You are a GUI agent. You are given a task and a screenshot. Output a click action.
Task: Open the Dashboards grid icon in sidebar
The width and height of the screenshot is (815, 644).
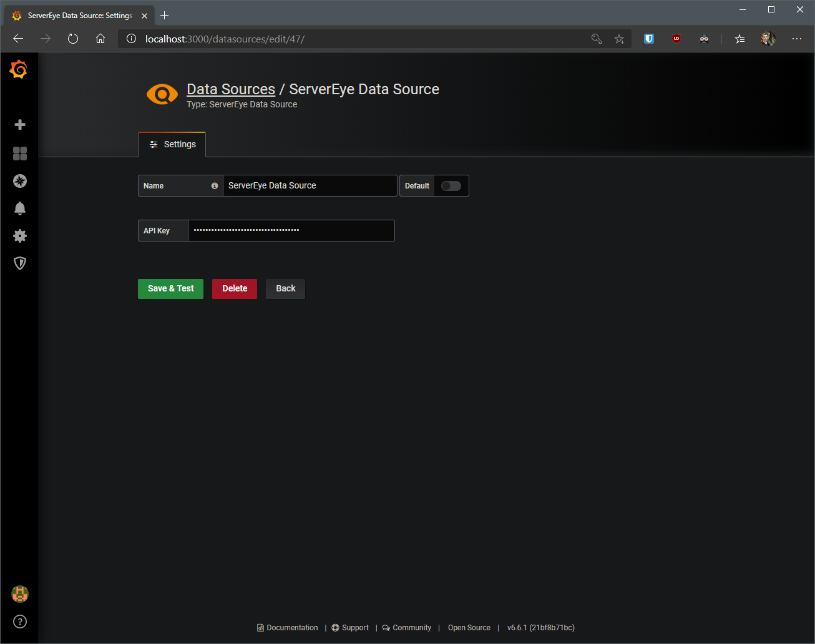tap(20, 154)
